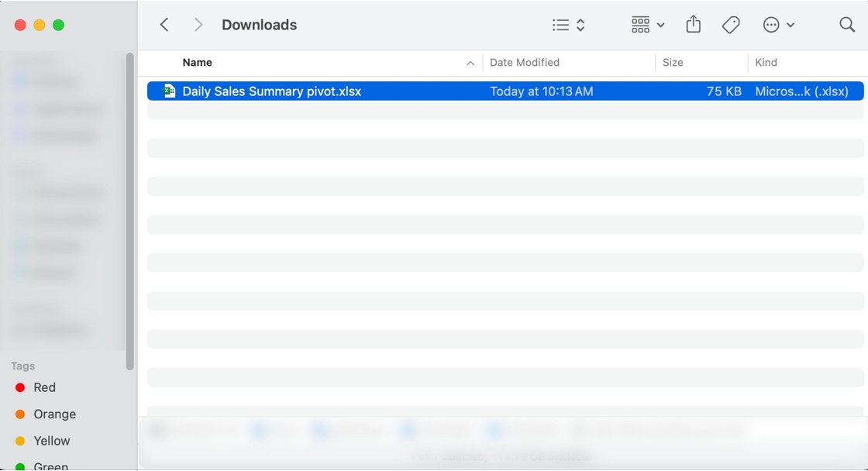Click the Search magnifier icon
The height and width of the screenshot is (471, 868).
847,24
